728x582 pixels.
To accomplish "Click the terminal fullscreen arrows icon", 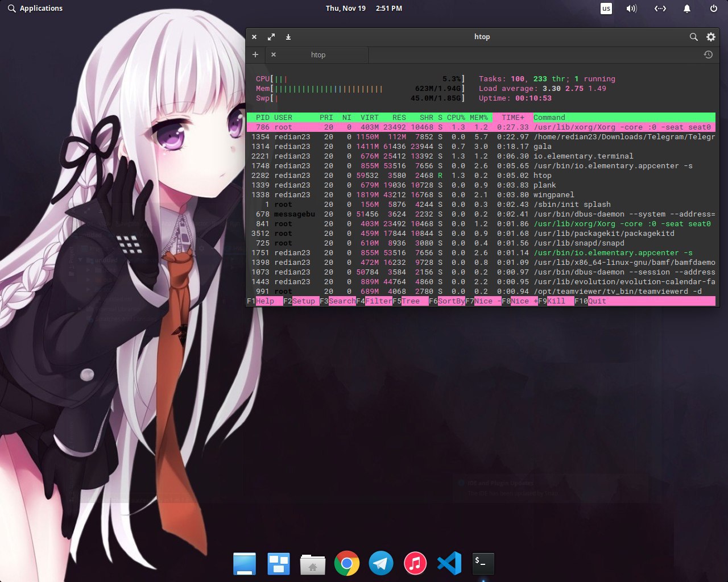I will (271, 37).
